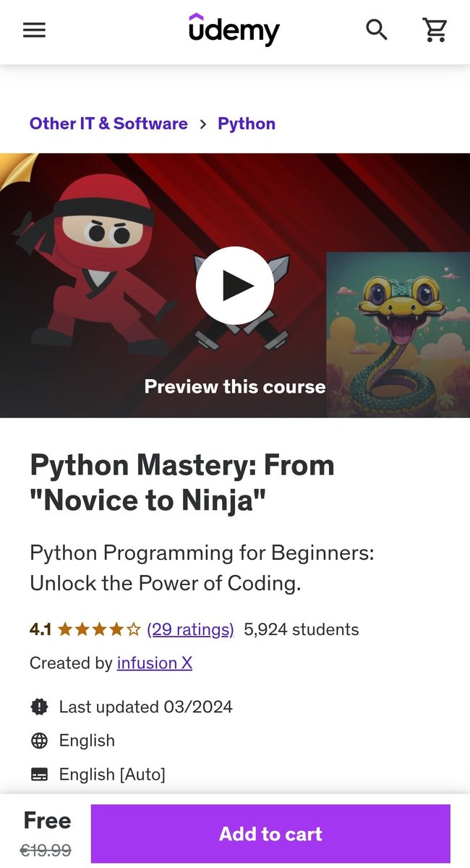The image size is (470, 868).
Task: Click the Last updated badge icon
Action: click(x=39, y=707)
